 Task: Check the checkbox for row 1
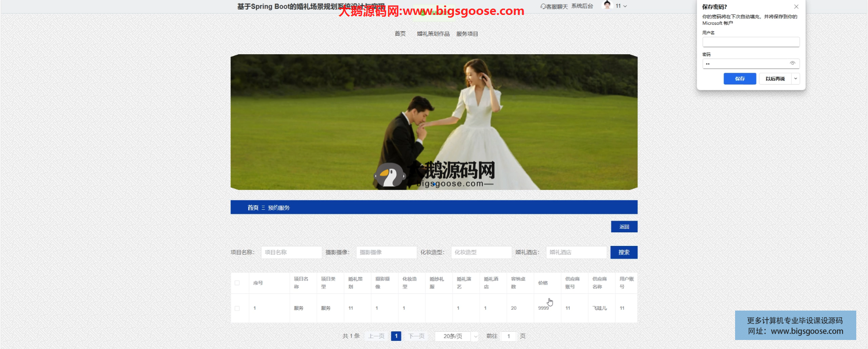(x=237, y=308)
